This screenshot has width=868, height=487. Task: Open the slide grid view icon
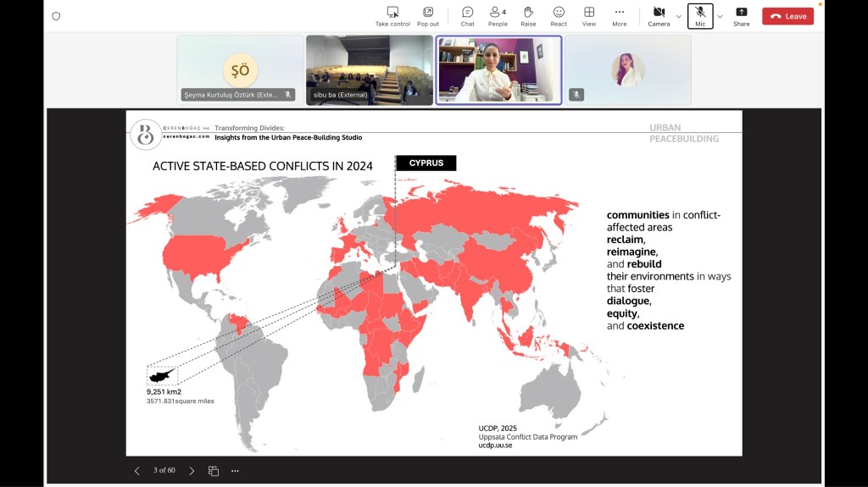click(214, 471)
